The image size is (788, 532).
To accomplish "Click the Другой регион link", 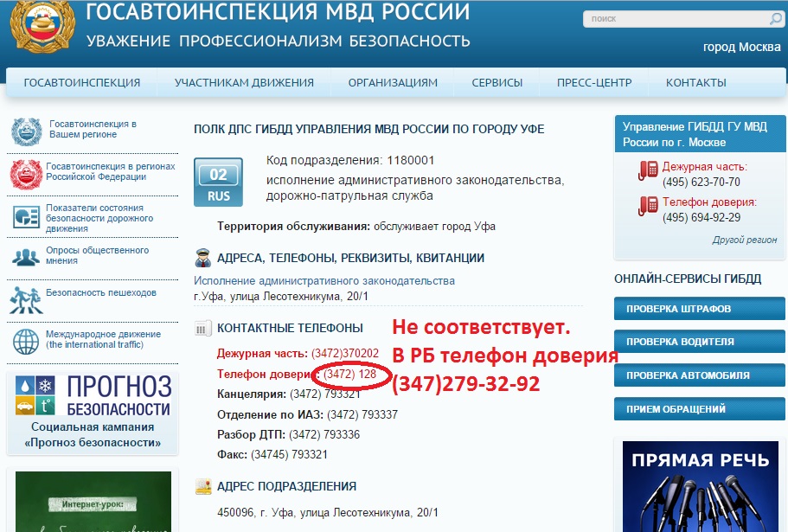I will click(744, 240).
